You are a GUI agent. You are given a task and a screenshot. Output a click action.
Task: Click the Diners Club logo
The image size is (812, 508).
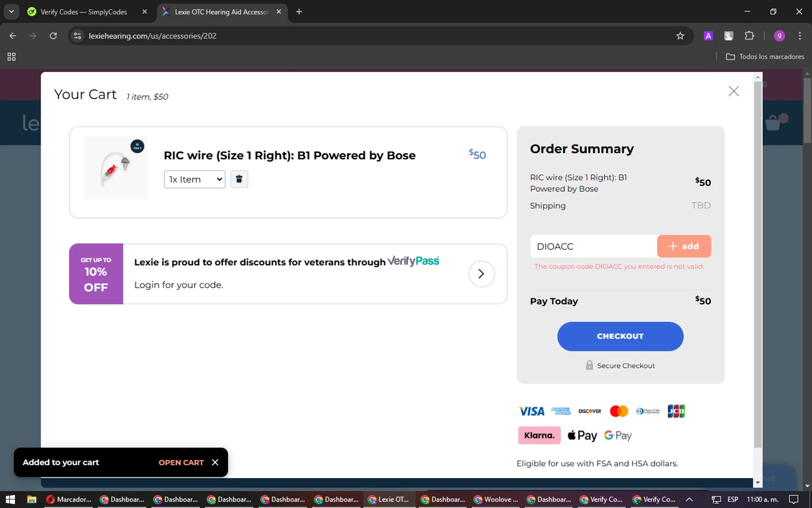point(647,412)
